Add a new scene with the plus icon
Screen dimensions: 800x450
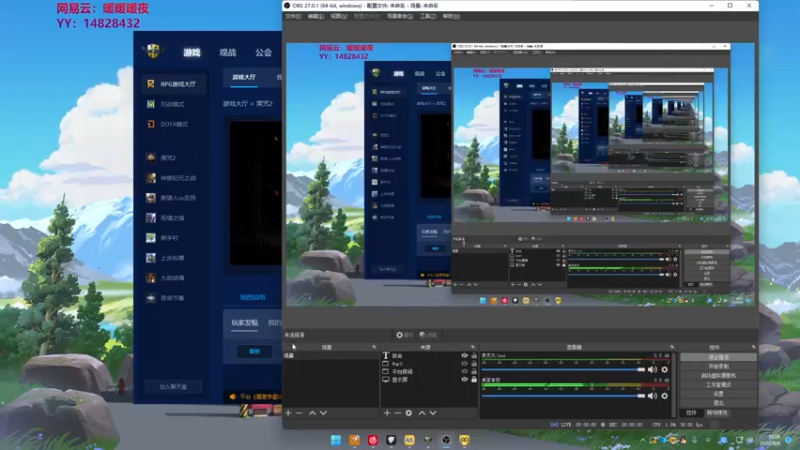click(288, 413)
